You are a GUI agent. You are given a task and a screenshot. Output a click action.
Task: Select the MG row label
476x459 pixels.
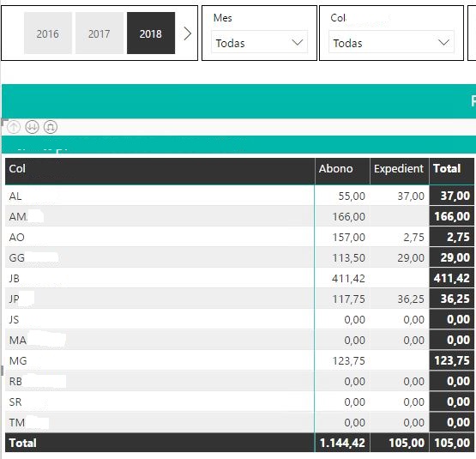[18, 361]
